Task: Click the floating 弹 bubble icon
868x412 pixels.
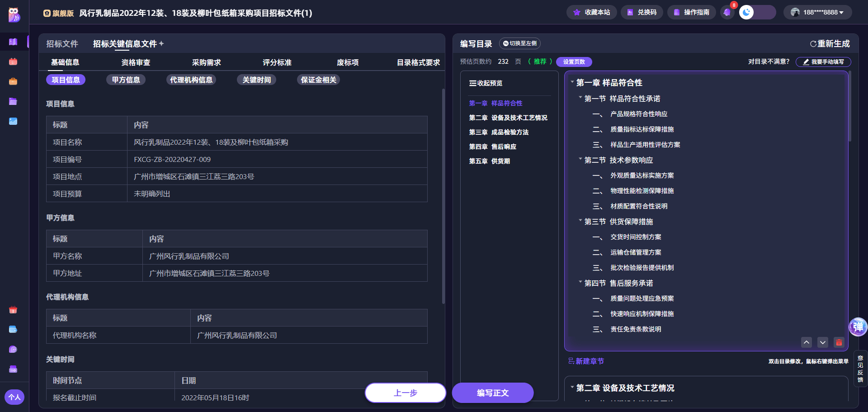Action: click(x=858, y=327)
